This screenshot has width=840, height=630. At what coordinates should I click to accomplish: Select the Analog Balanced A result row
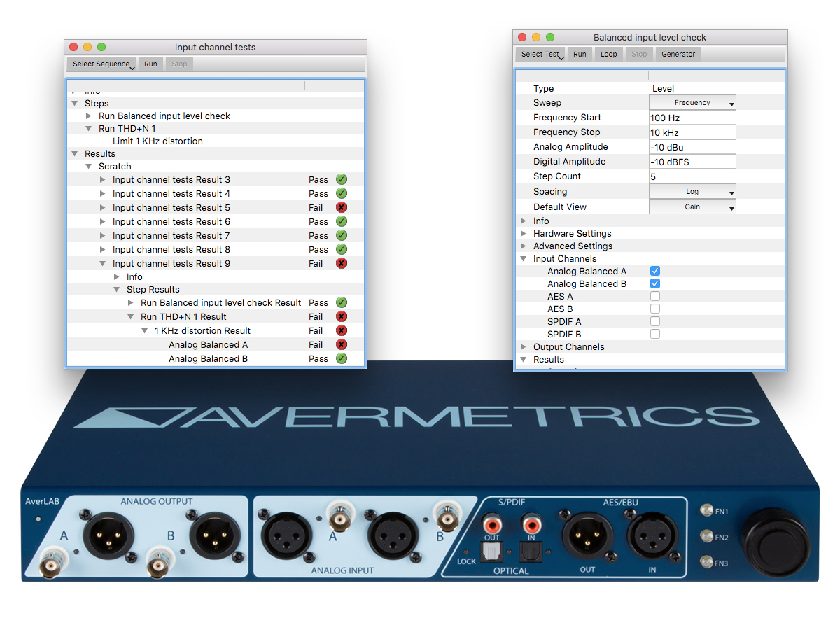click(x=216, y=344)
